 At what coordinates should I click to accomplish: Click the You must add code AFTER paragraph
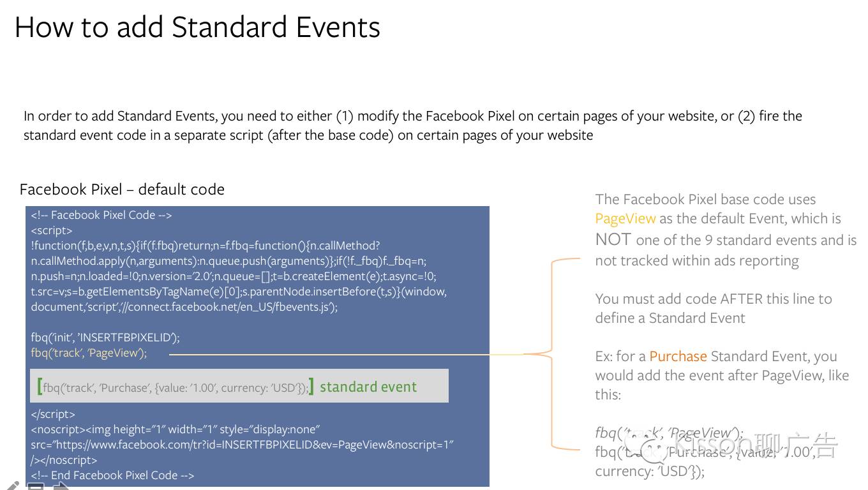tap(714, 308)
